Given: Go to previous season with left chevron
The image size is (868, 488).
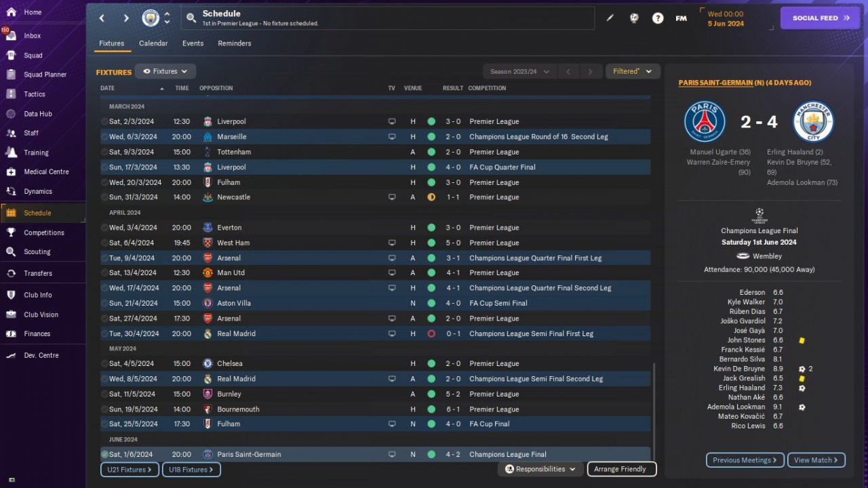Looking at the screenshot, I should click(x=569, y=71).
